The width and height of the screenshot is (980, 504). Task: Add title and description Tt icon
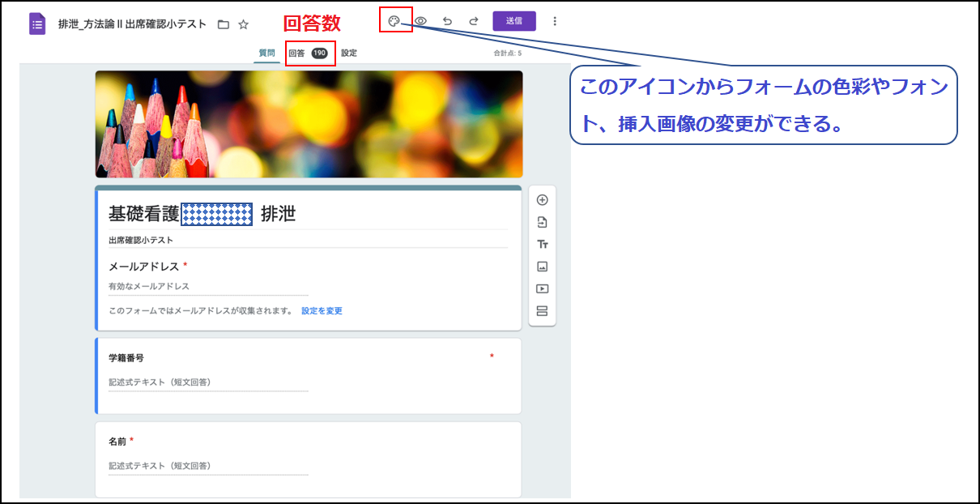pos(543,244)
